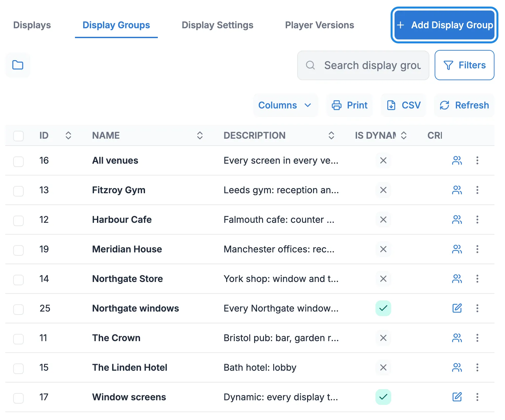This screenshot has width=505, height=420.
Task: Sort table by DESCRIPTION column
Action: point(331,135)
